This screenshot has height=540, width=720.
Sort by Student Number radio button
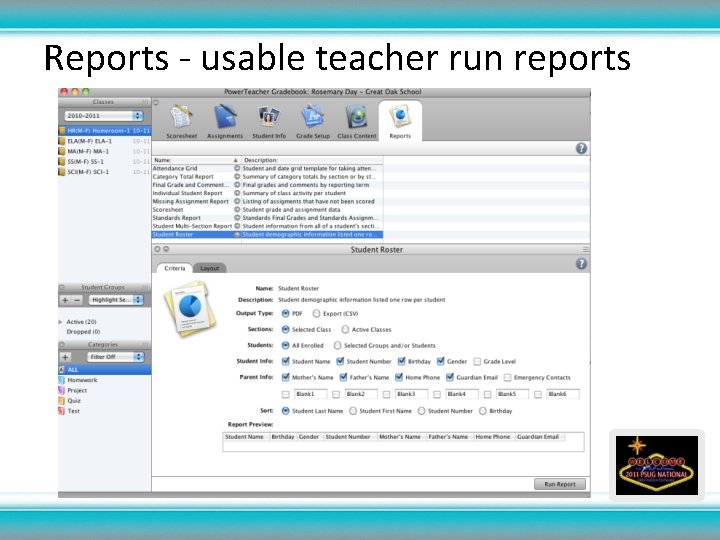tap(422, 411)
